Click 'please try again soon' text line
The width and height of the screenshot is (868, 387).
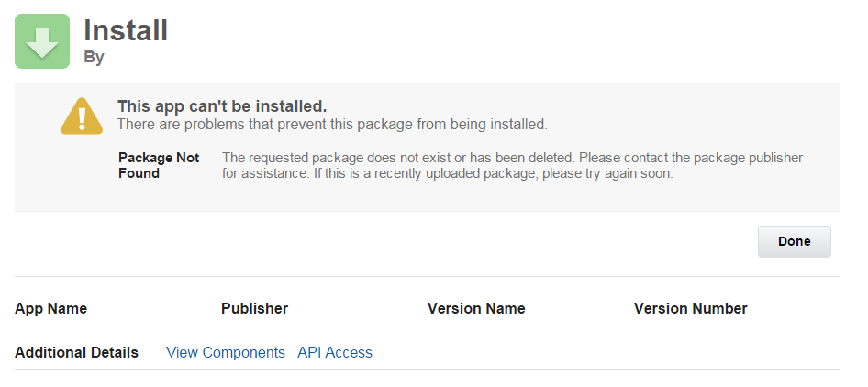click(607, 173)
